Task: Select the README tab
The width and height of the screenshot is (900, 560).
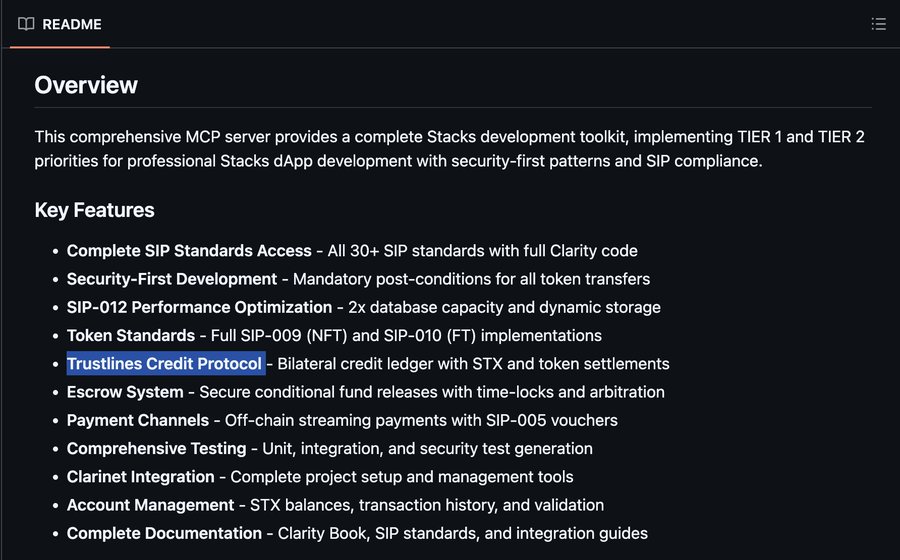Action: pyautogui.click(x=60, y=24)
